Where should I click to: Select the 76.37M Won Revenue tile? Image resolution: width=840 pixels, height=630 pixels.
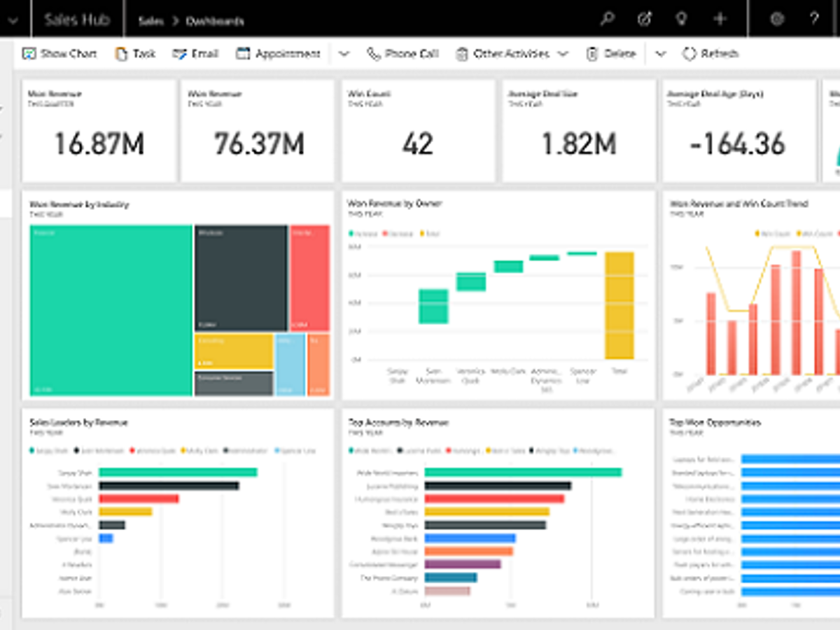pyautogui.click(x=258, y=131)
